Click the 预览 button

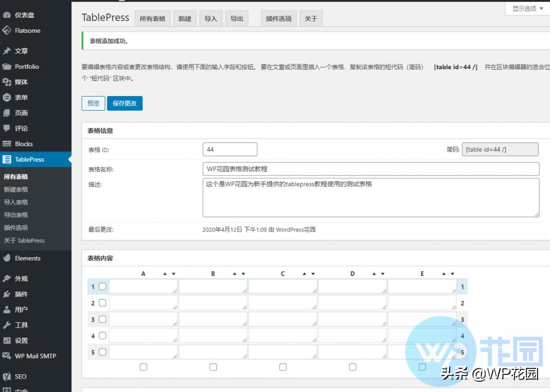point(93,103)
